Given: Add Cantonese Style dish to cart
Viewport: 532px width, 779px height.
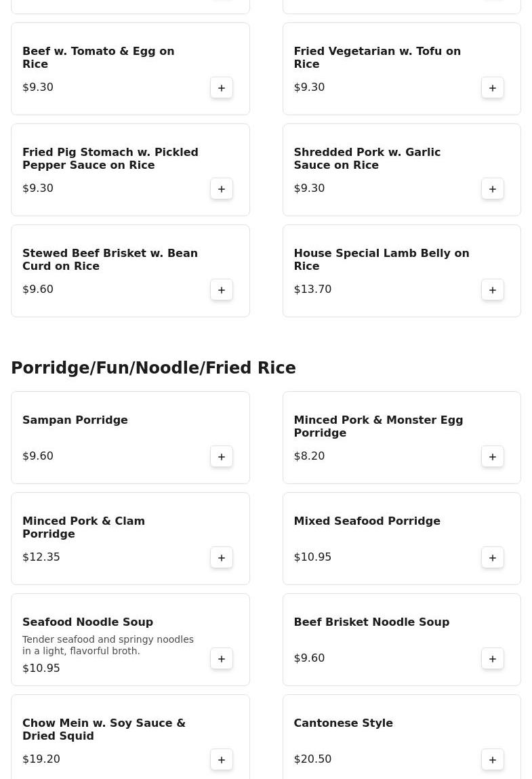Looking at the screenshot, I should tap(493, 759).
